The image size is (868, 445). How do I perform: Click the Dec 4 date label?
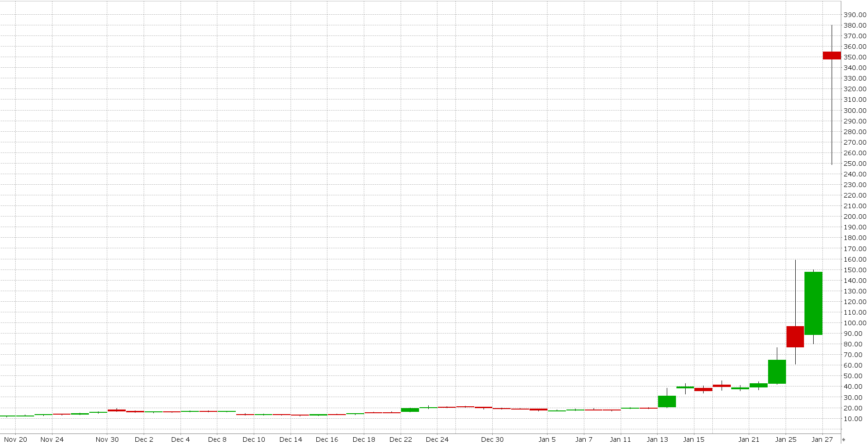181,439
